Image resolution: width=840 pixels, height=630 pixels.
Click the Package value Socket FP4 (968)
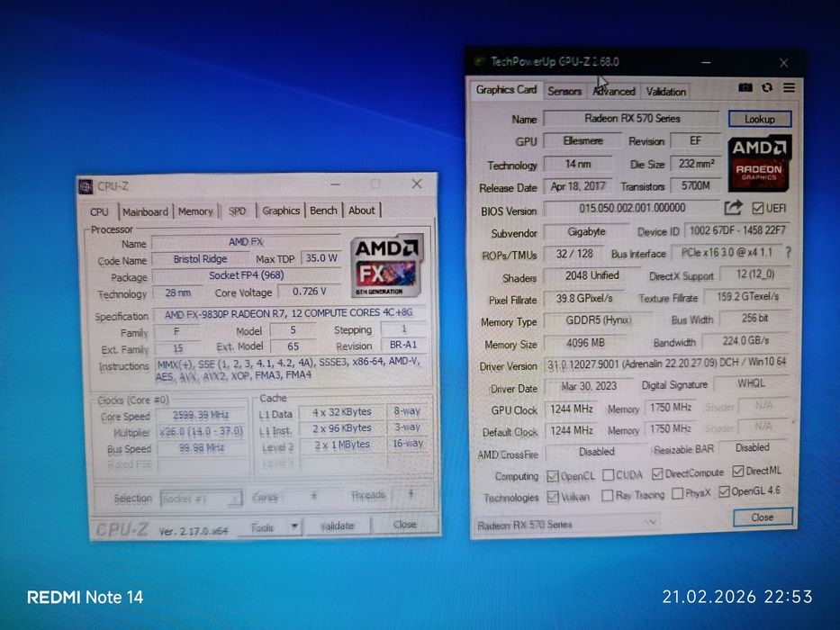[x=246, y=275]
